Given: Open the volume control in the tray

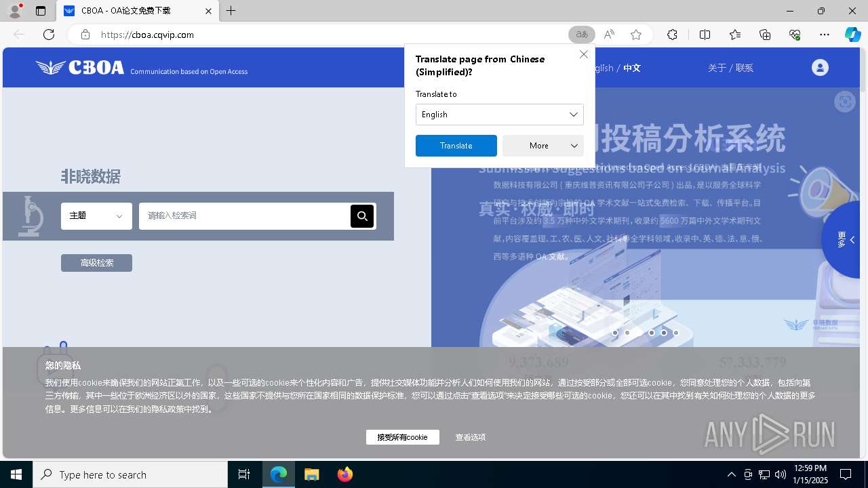Looking at the screenshot, I should 780,474.
